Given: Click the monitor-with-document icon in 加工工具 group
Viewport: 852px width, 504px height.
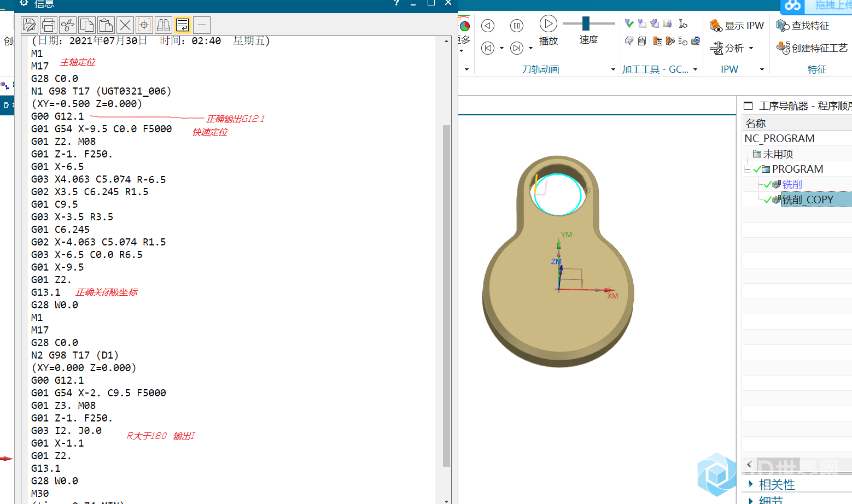Looking at the screenshot, I should 696,41.
